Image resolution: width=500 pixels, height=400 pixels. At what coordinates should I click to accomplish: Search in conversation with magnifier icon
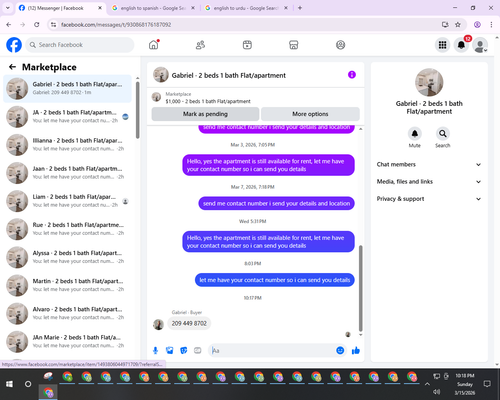click(442, 134)
